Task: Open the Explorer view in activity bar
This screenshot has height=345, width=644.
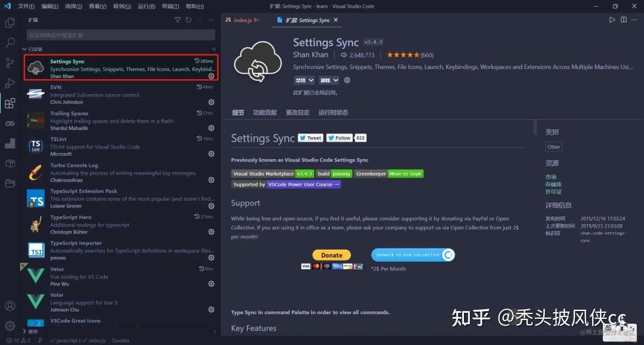Action: pyautogui.click(x=10, y=23)
